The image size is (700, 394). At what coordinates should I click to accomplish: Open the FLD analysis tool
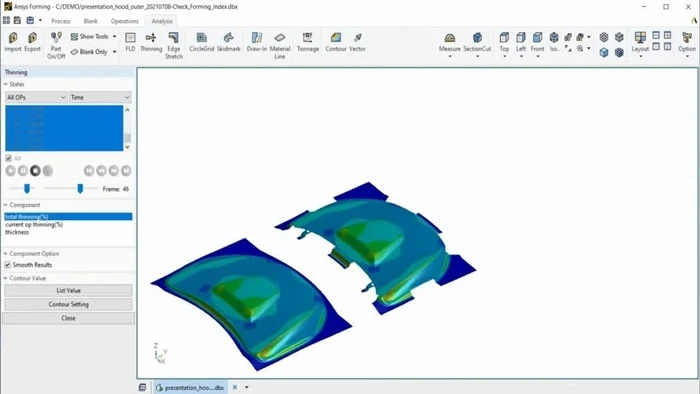tap(130, 42)
